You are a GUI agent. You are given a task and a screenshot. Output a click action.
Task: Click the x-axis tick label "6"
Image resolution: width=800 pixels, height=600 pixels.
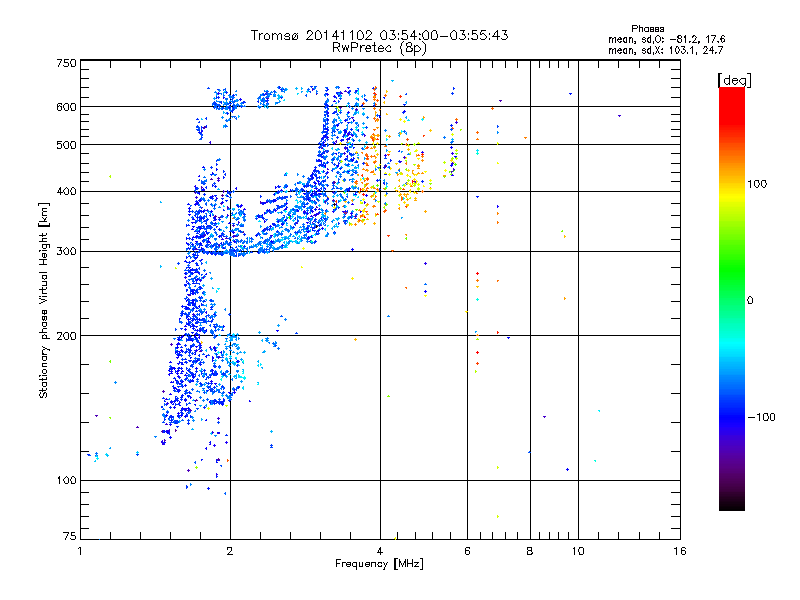coord(467,551)
